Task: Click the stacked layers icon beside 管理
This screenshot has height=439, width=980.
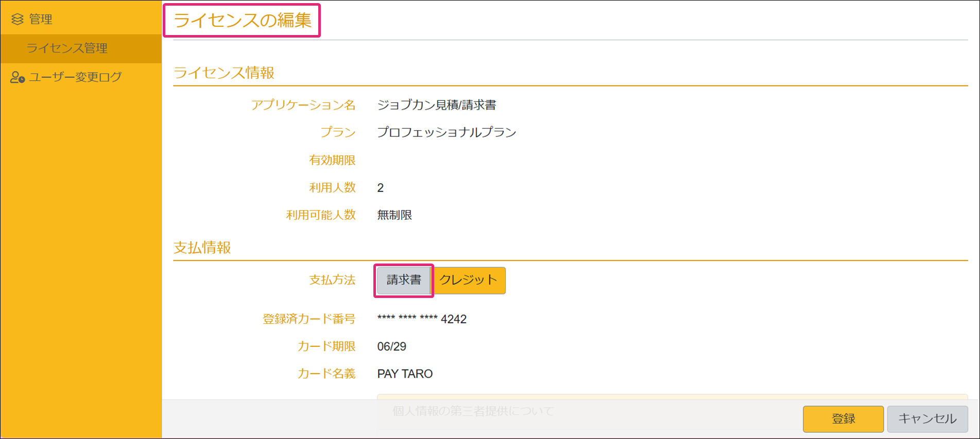Action: (x=18, y=20)
